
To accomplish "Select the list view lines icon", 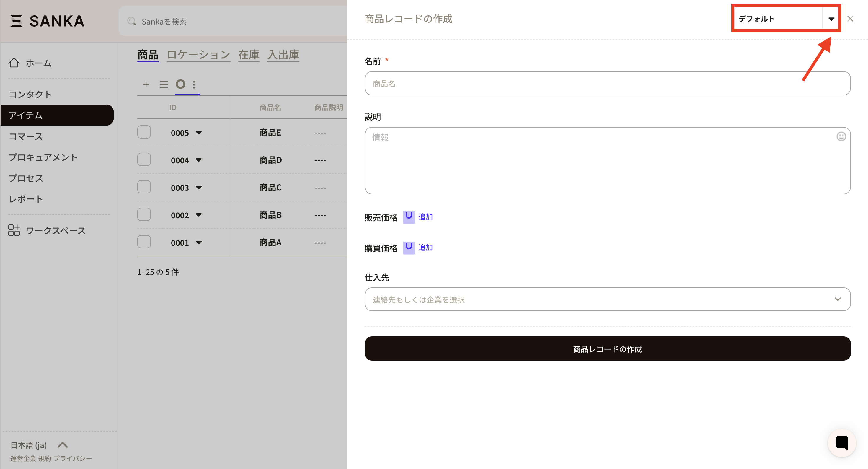I will 164,84.
